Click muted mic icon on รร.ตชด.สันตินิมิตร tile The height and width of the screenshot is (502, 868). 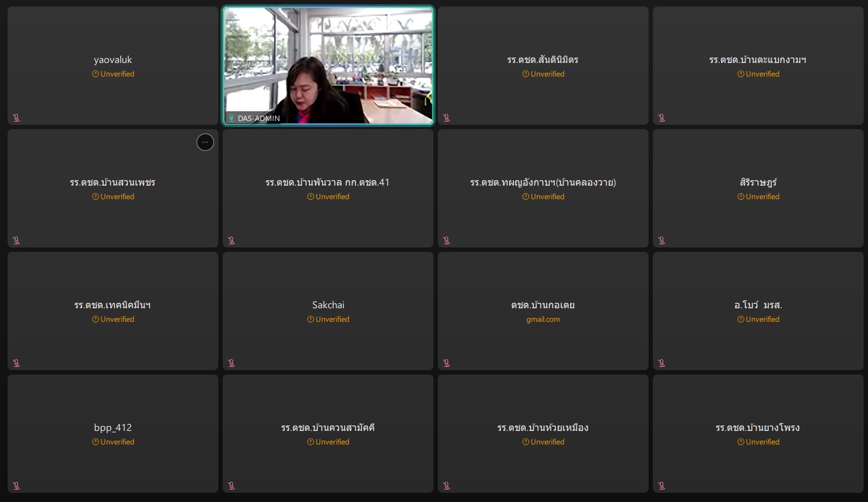click(x=446, y=118)
